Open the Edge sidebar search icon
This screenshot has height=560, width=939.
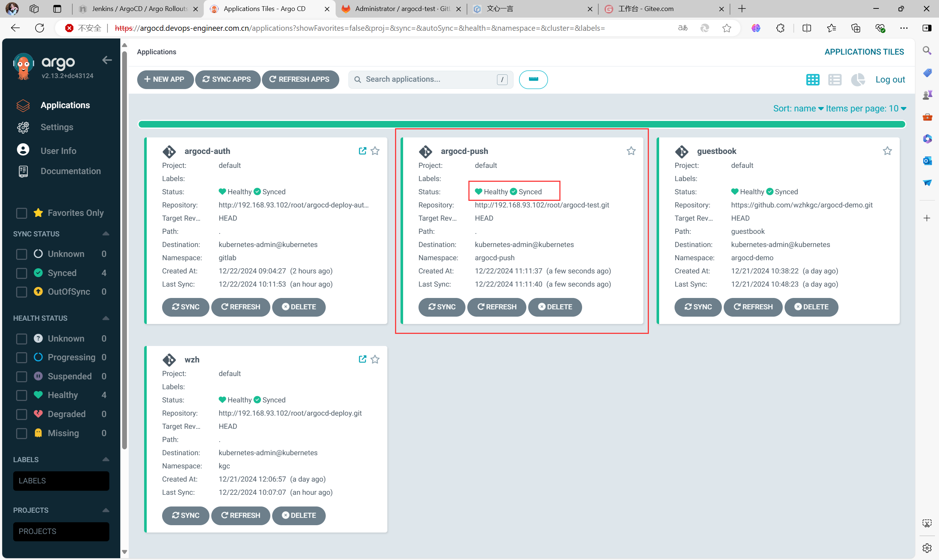[x=927, y=51]
